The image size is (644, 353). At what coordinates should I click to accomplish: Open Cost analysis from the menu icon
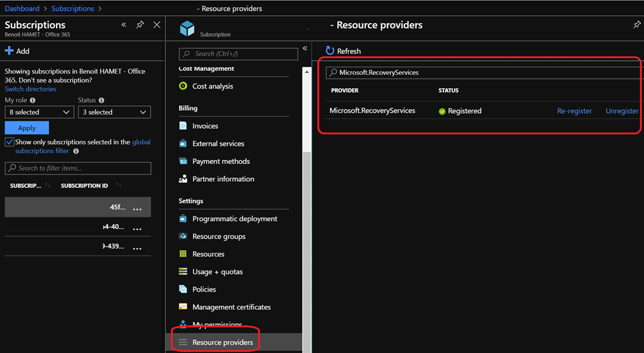pos(183,86)
